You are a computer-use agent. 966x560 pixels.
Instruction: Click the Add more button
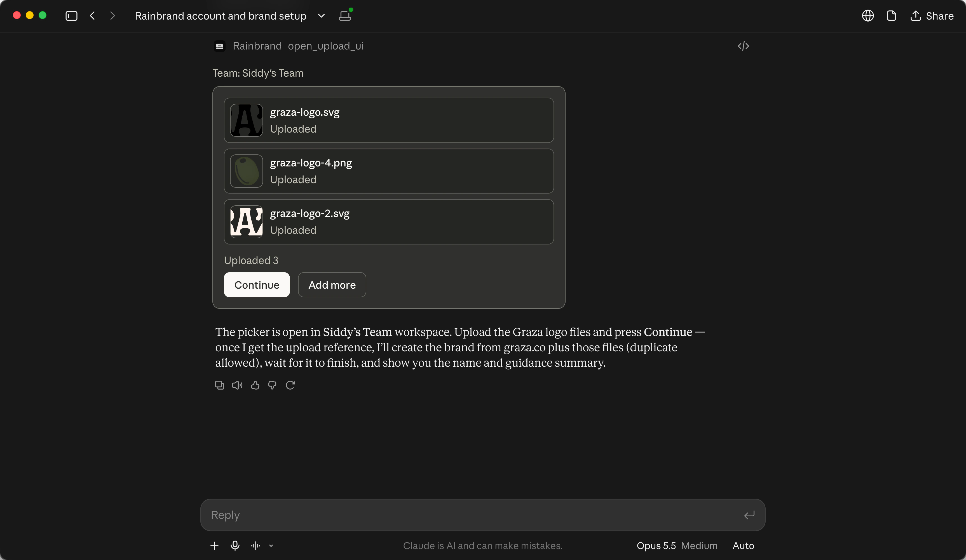click(332, 285)
